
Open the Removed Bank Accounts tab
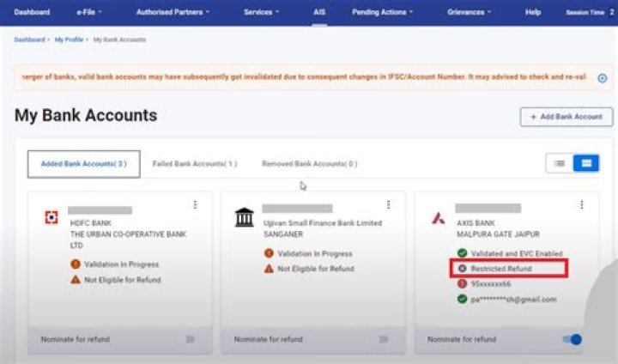[x=309, y=163]
